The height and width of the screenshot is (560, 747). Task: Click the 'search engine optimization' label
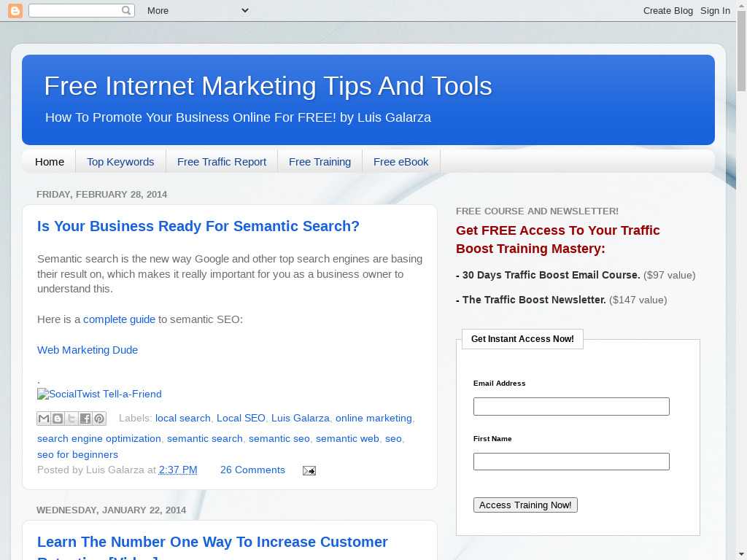[99, 438]
